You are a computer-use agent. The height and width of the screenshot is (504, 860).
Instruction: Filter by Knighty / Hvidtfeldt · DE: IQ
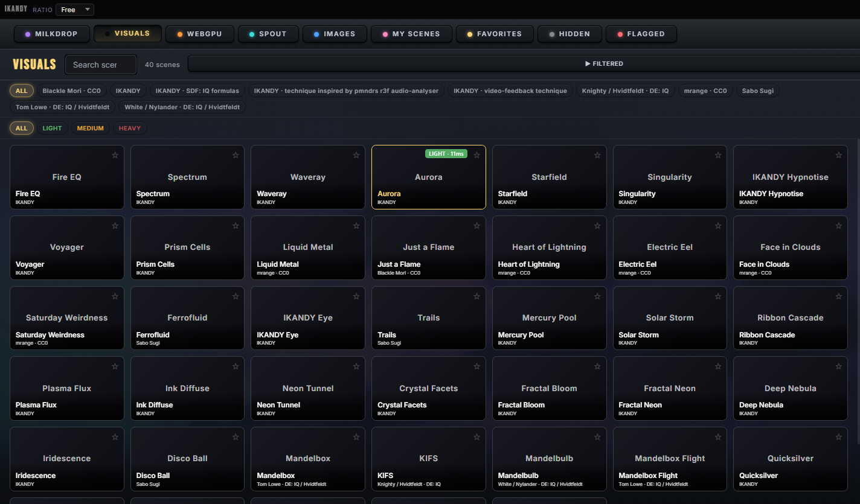pos(625,91)
